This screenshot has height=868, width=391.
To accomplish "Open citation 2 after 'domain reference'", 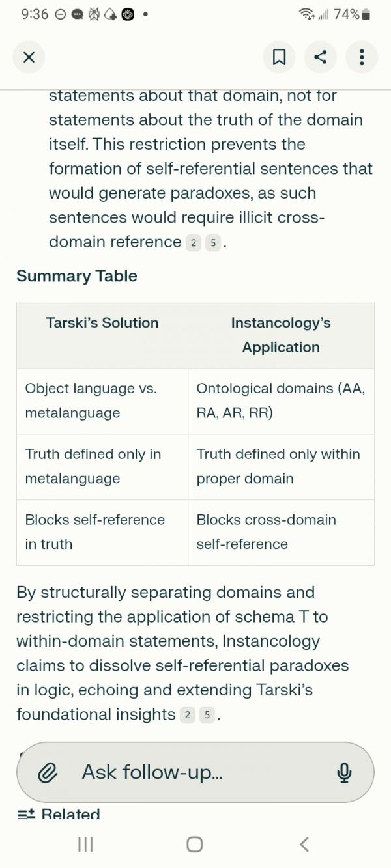I will (193, 243).
